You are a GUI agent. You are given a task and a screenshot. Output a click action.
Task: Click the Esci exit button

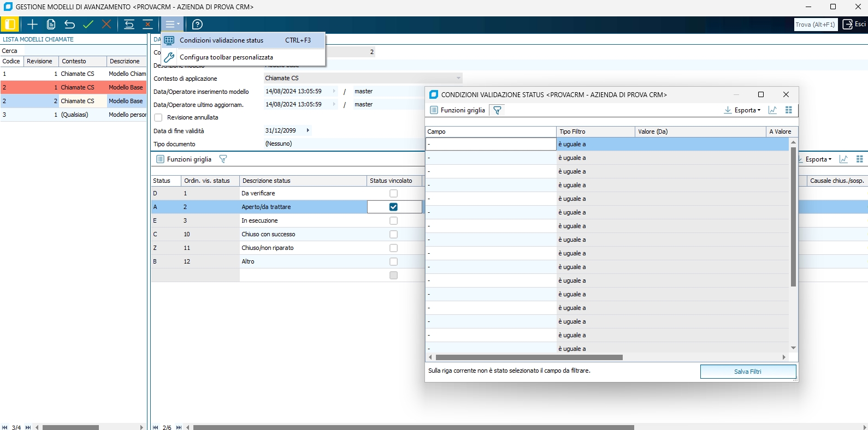(x=854, y=25)
